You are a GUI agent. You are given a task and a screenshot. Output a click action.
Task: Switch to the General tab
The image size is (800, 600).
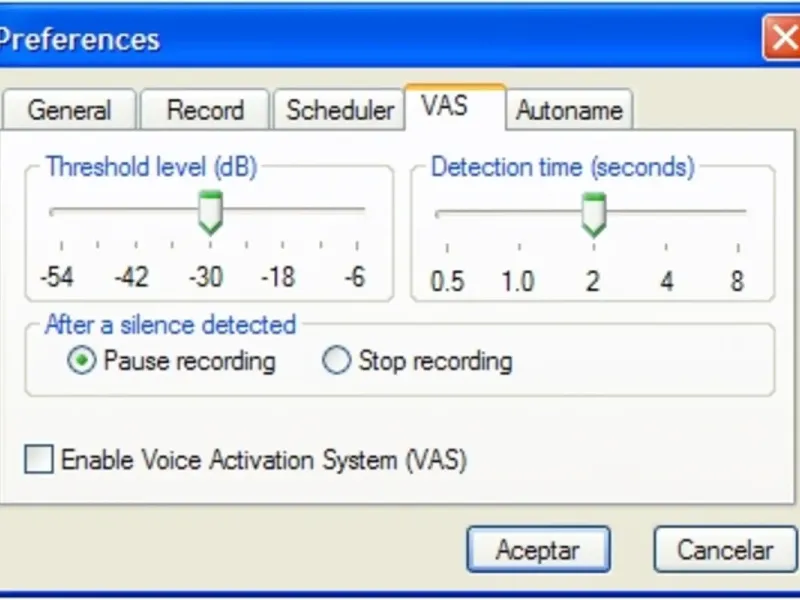tap(68, 110)
